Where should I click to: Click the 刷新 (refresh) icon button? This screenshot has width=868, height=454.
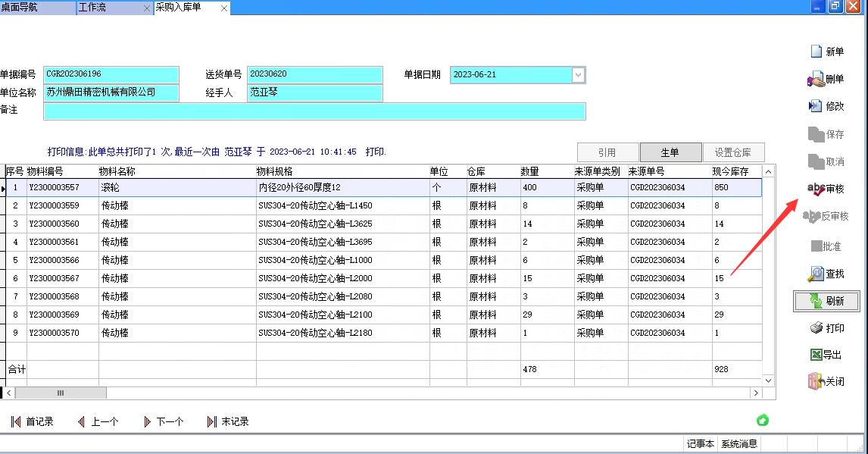pos(816,301)
